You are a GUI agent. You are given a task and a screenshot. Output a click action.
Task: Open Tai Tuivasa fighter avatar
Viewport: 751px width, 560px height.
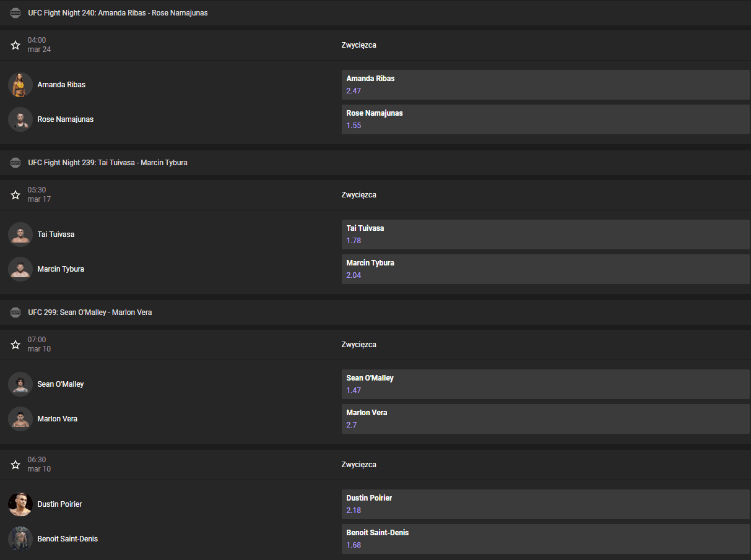point(20,235)
